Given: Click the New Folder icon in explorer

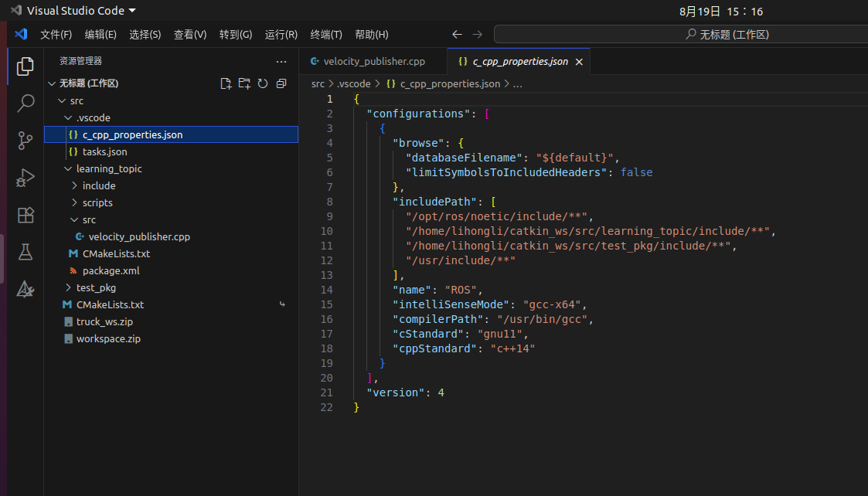Looking at the screenshot, I should pos(244,83).
